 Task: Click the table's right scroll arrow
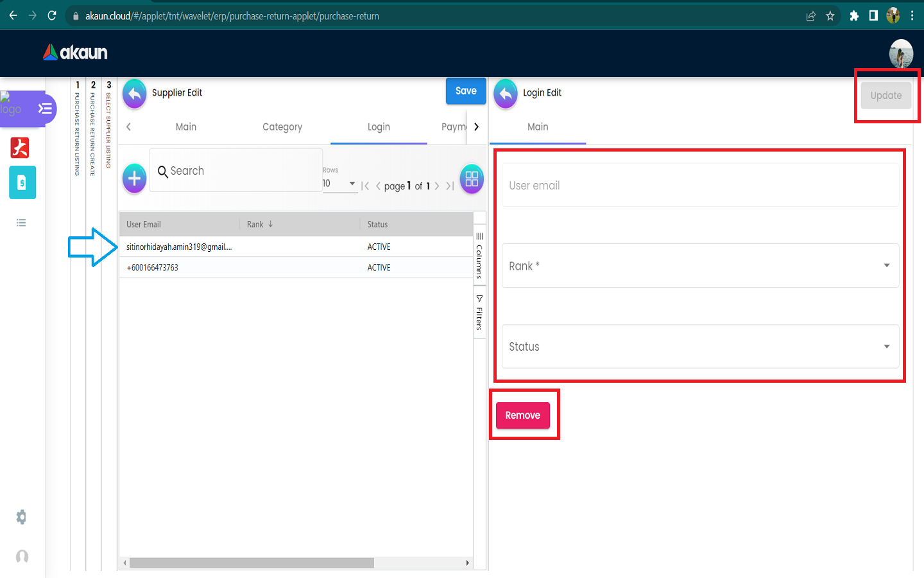pyautogui.click(x=468, y=563)
